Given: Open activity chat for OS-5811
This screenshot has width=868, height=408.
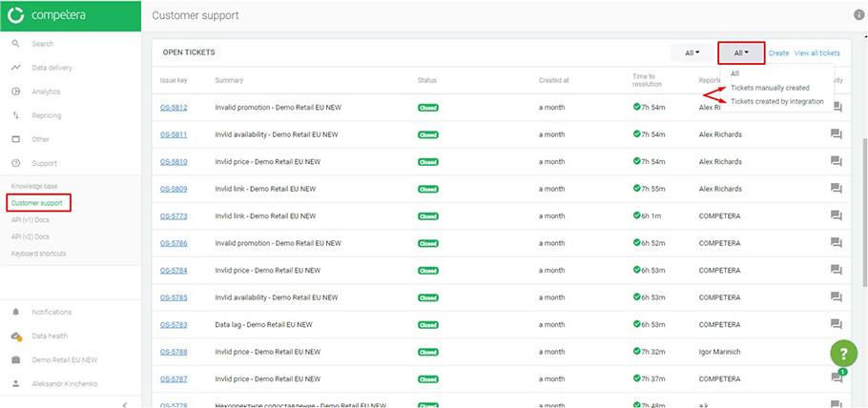Looking at the screenshot, I should (x=836, y=134).
